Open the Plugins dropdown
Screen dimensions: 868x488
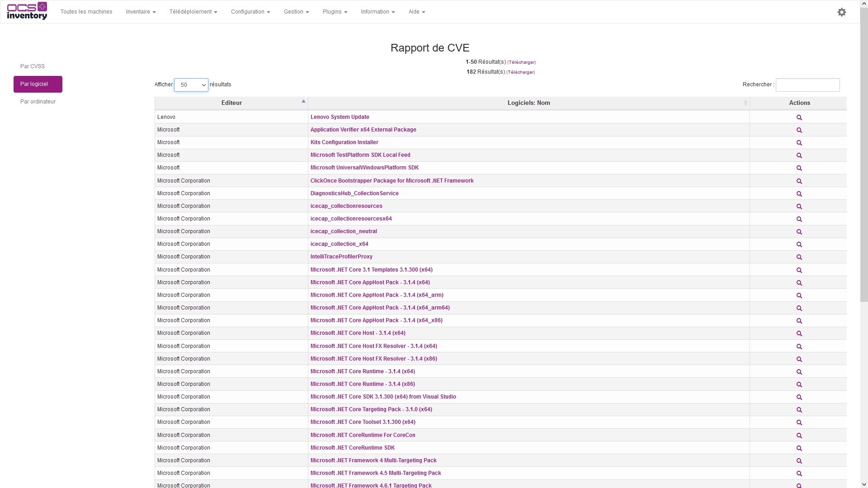point(335,12)
